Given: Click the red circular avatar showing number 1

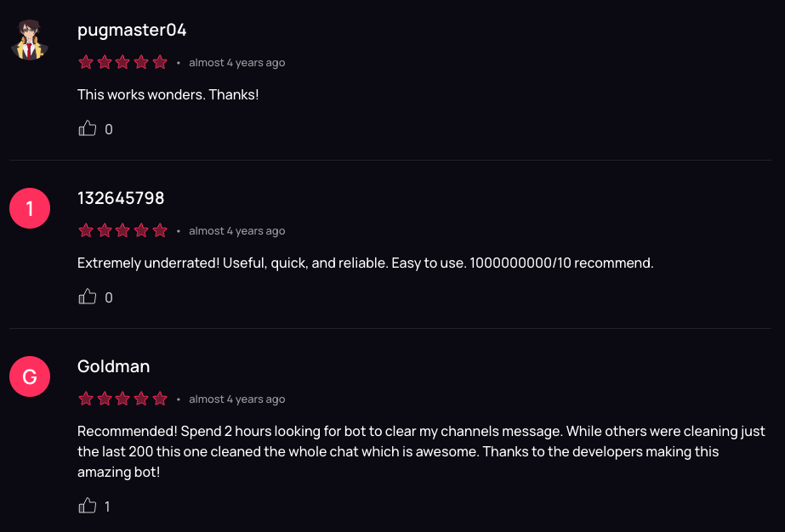Looking at the screenshot, I should point(29,207).
